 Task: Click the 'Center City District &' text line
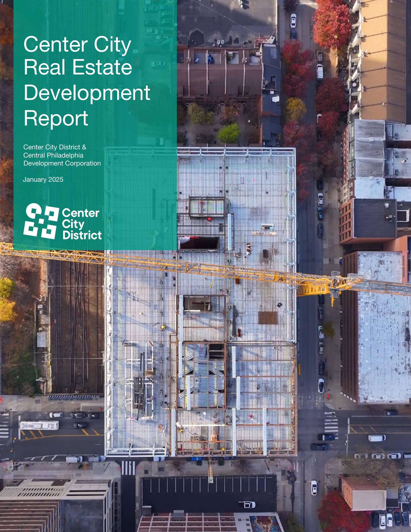tap(55, 147)
